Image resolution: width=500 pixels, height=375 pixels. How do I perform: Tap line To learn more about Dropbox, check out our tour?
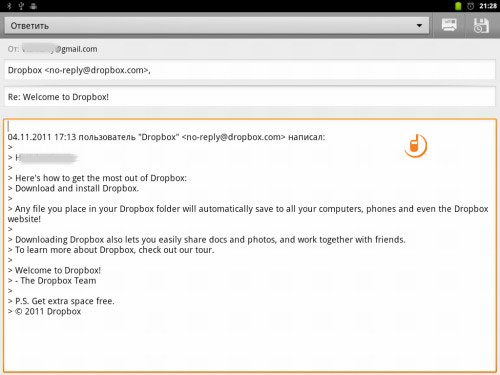111,250
